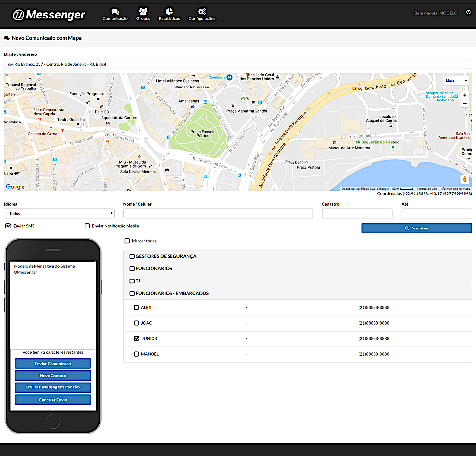This screenshot has width=476, height=456.
Task: Click the Pesquisar button
Action: click(417, 228)
